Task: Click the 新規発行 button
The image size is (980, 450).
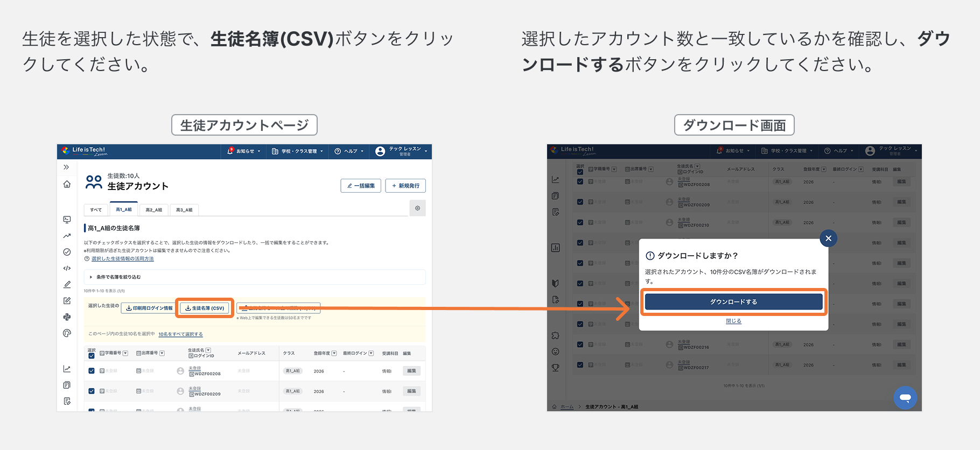Action: [x=406, y=186]
